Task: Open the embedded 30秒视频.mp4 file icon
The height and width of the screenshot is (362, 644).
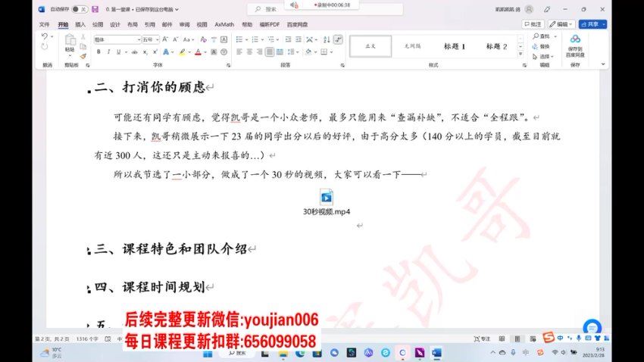Action: click(327, 197)
